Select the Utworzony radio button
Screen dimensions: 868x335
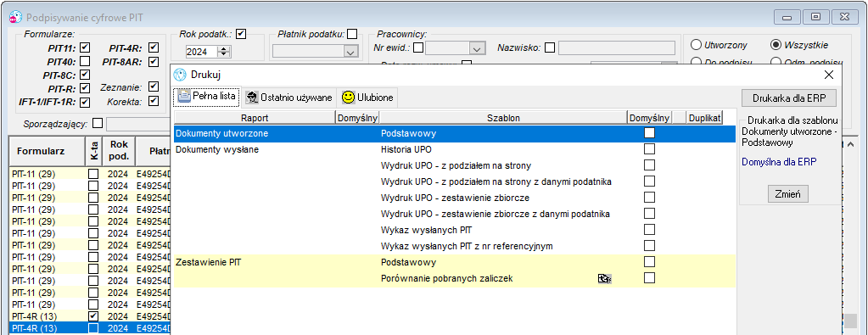point(696,45)
